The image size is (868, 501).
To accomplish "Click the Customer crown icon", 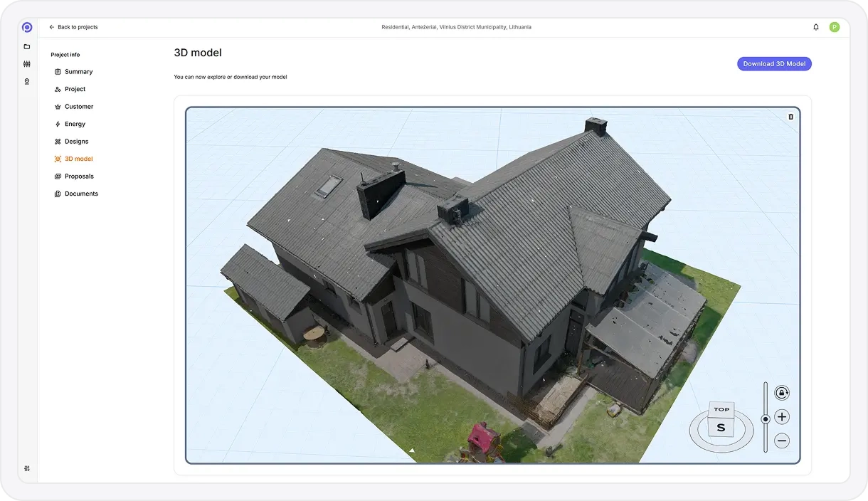I will click(58, 107).
